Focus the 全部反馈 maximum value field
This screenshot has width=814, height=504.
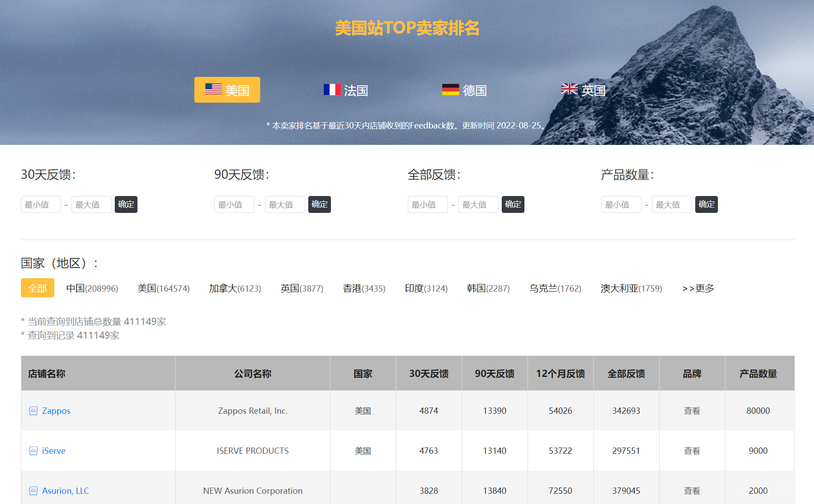click(479, 204)
